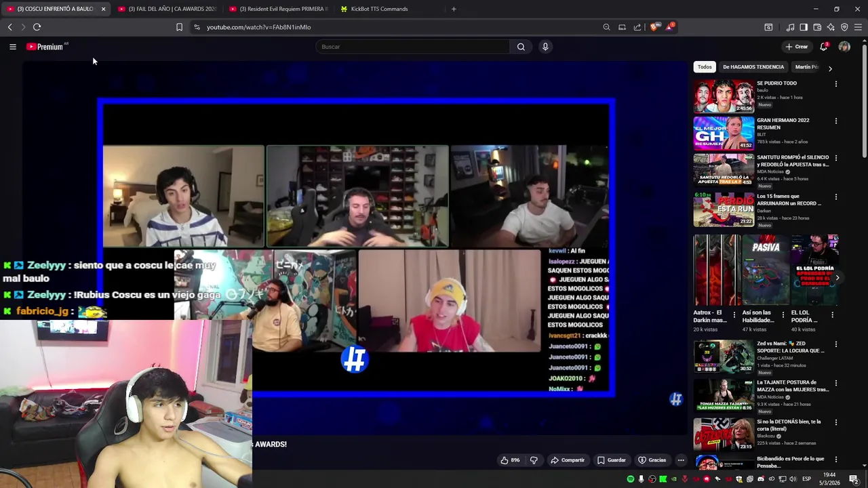The height and width of the screenshot is (488, 868).
Task: Open the YouTube hamburger guide menu
Action: [x=12, y=47]
